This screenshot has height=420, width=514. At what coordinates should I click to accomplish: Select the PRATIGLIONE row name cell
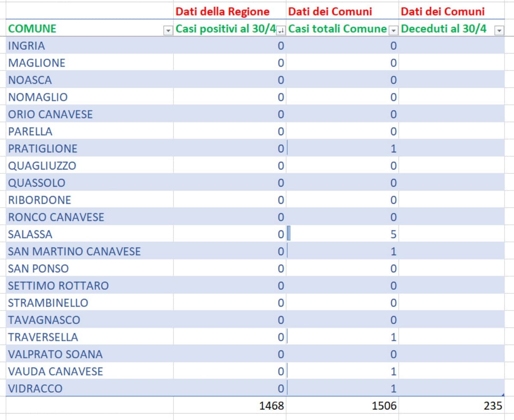click(x=43, y=149)
